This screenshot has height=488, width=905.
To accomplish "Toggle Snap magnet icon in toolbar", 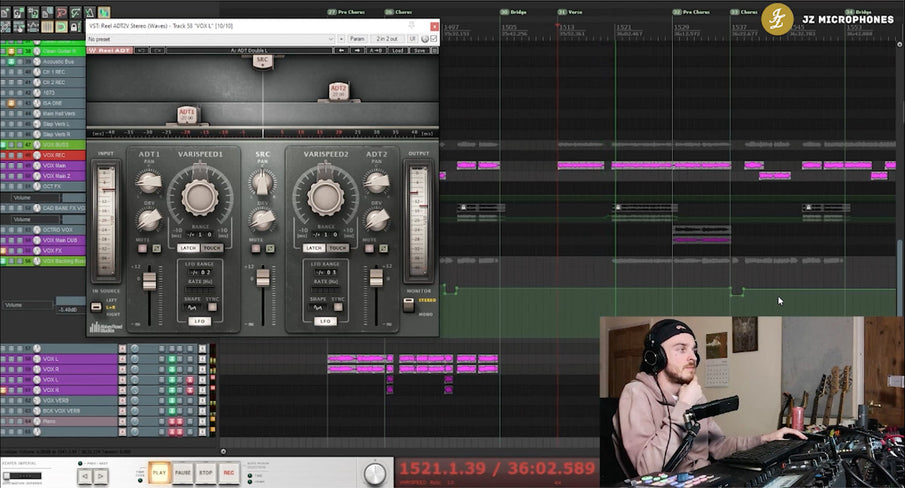I will coord(61,27).
